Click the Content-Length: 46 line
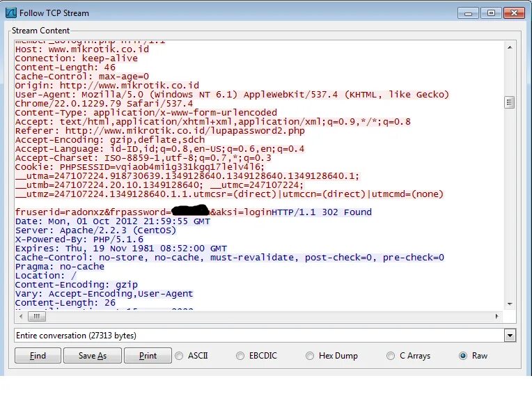The image size is (532, 408). 65,68
